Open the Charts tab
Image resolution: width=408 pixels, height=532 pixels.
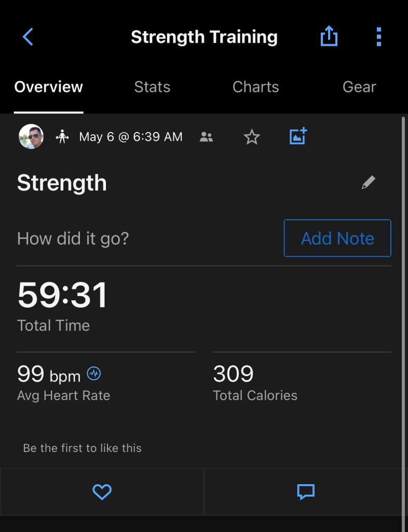255,87
